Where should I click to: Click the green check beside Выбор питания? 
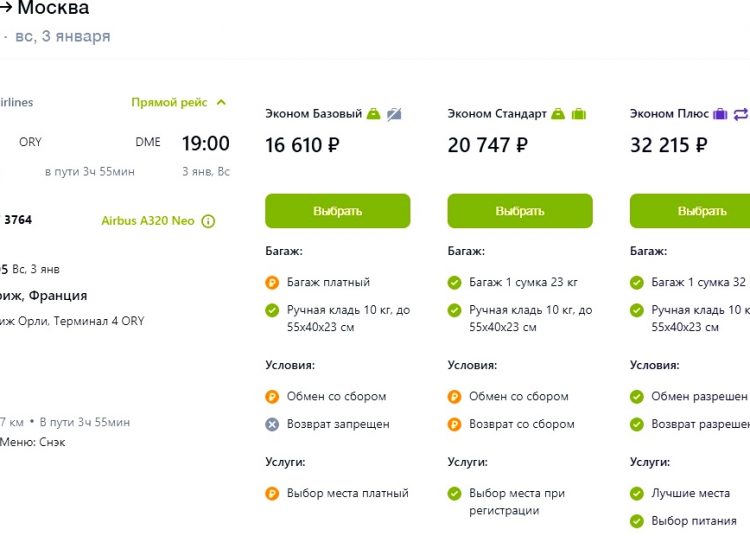(x=637, y=521)
